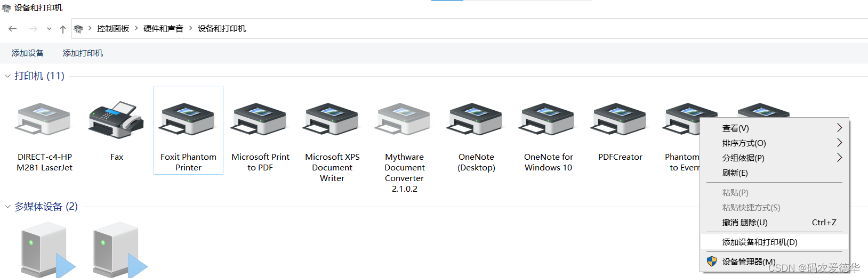Choose 刷新(E) in context menu
This screenshot has width=868, height=278.
click(774, 173)
